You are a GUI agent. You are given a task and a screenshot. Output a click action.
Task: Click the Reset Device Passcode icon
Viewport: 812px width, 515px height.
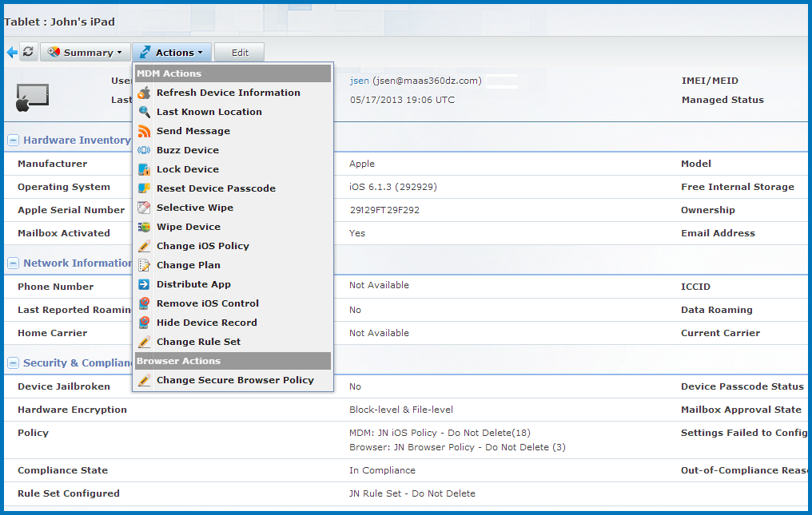tap(144, 188)
